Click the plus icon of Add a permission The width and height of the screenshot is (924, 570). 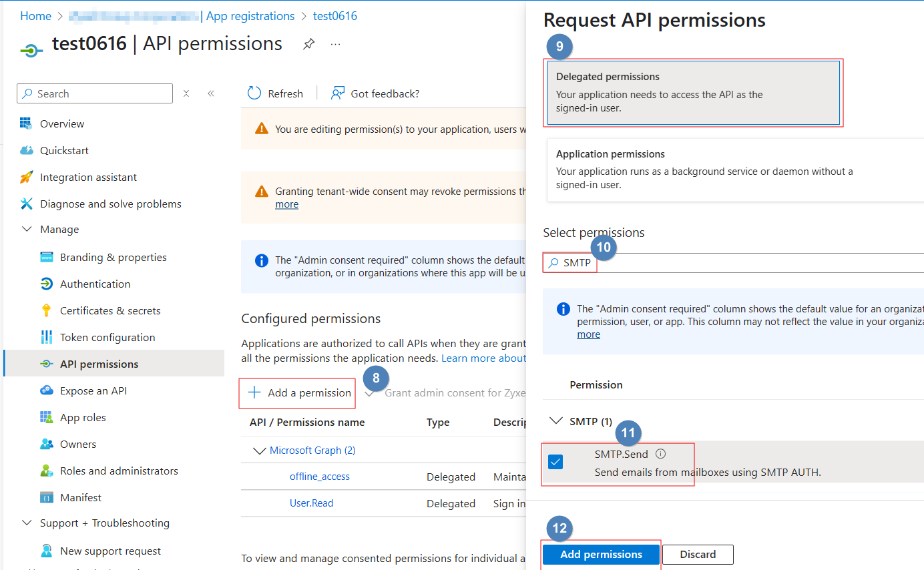(x=254, y=392)
